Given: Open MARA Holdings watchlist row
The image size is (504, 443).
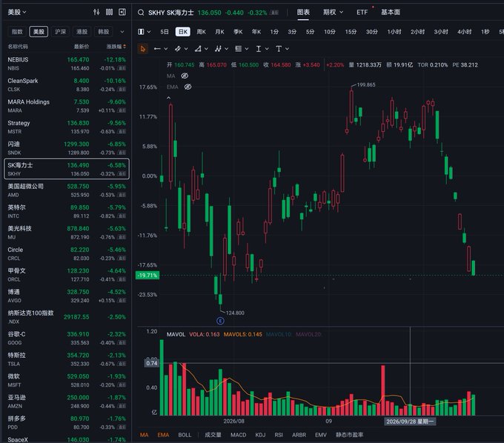Looking at the screenshot, I should [67, 106].
